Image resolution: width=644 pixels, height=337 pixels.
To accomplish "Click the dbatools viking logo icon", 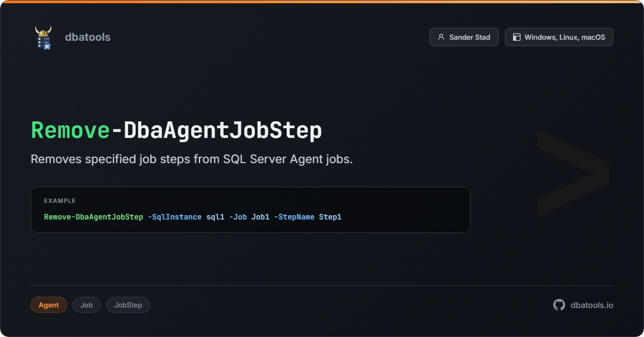I will coord(43,37).
